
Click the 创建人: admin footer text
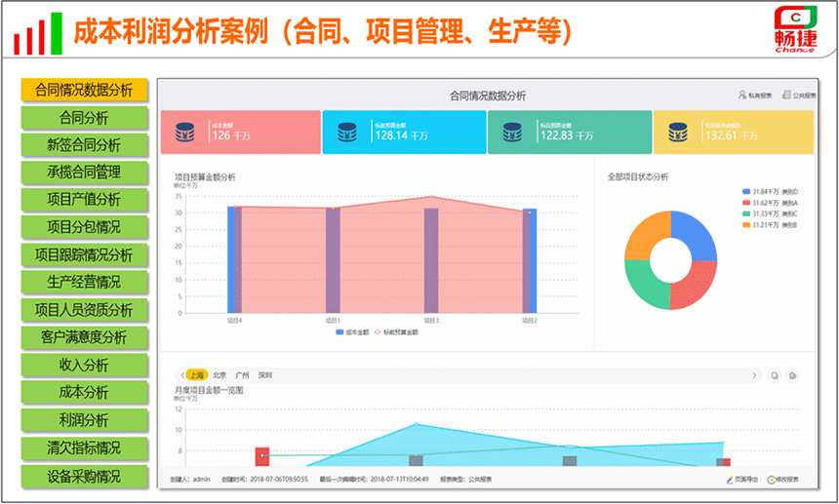[x=190, y=480]
